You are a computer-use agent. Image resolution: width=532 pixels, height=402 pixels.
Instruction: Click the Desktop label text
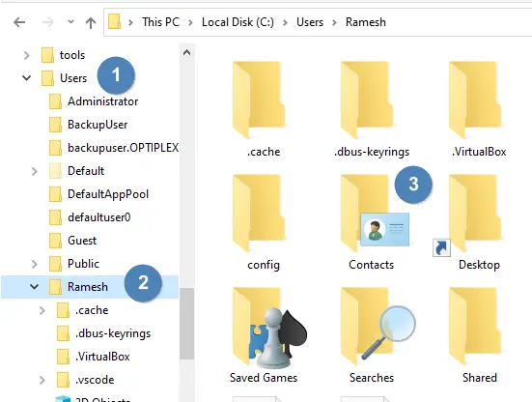pyautogui.click(x=479, y=265)
